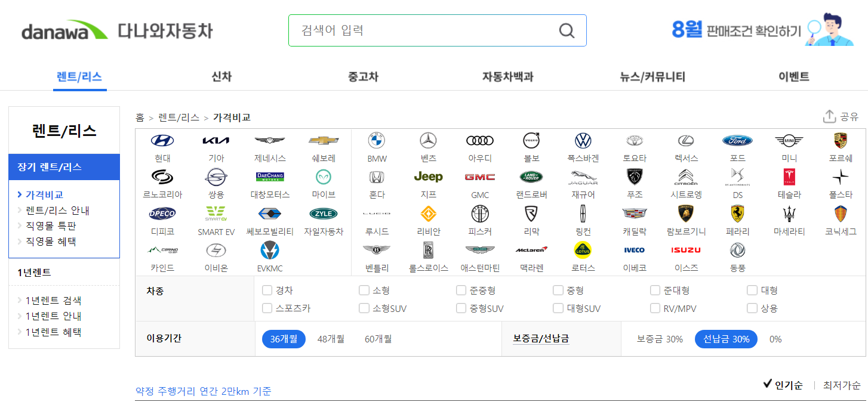Click the danawa 다나와자동차 logo
The width and height of the screenshot is (868, 405).
click(x=117, y=30)
